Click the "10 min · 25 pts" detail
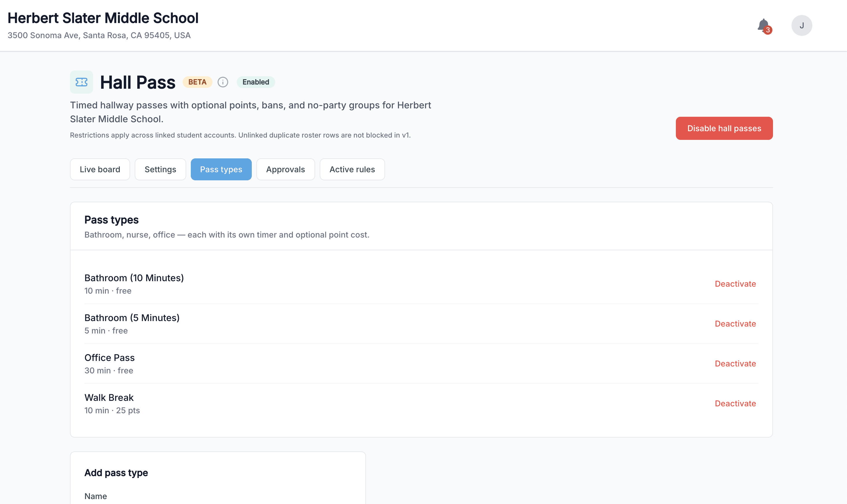The height and width of the screenshot is (504, 847). [x=112, y=410]
